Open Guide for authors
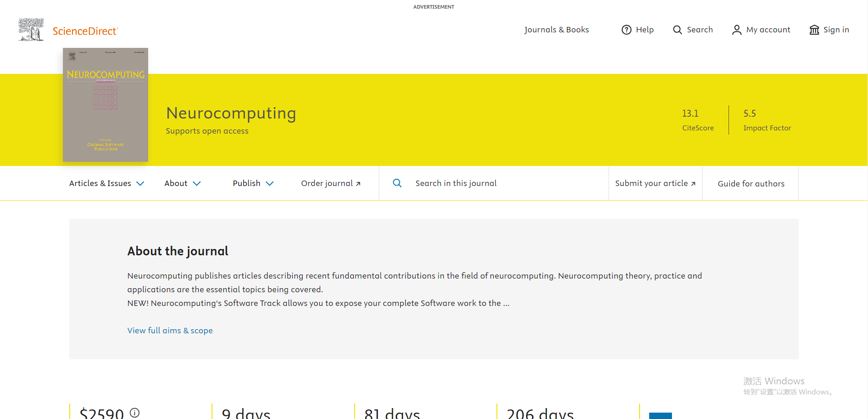Viewport: 868px width, 419px height. click(751, 184)
